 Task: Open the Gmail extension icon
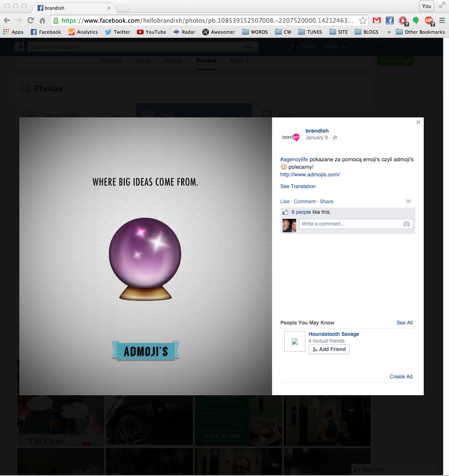pyautogui.click(x=377, y=20)
